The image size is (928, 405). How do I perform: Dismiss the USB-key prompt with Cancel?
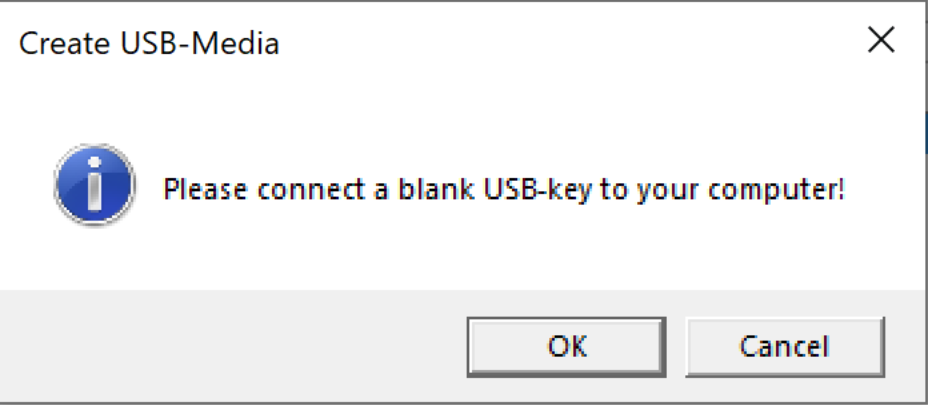pos(784,347)
